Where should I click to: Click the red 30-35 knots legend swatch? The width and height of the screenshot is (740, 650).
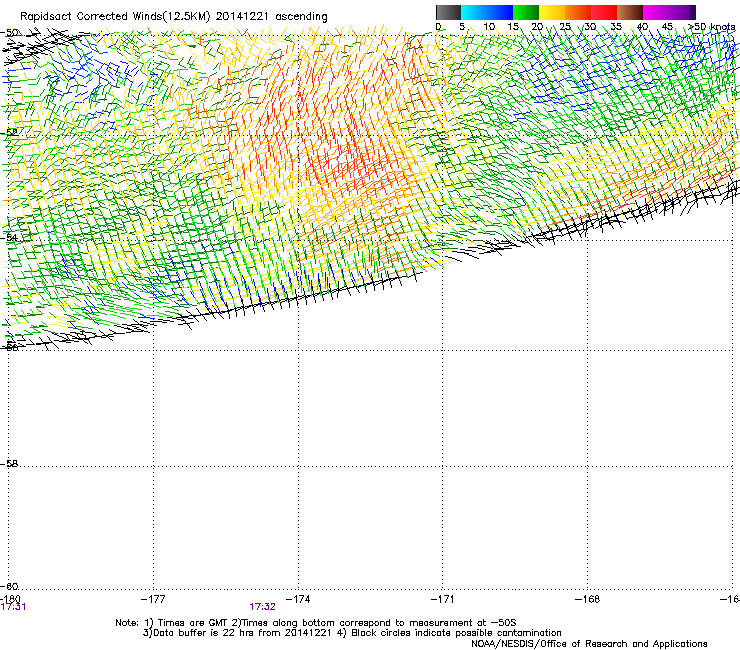(x=604, y=12)
